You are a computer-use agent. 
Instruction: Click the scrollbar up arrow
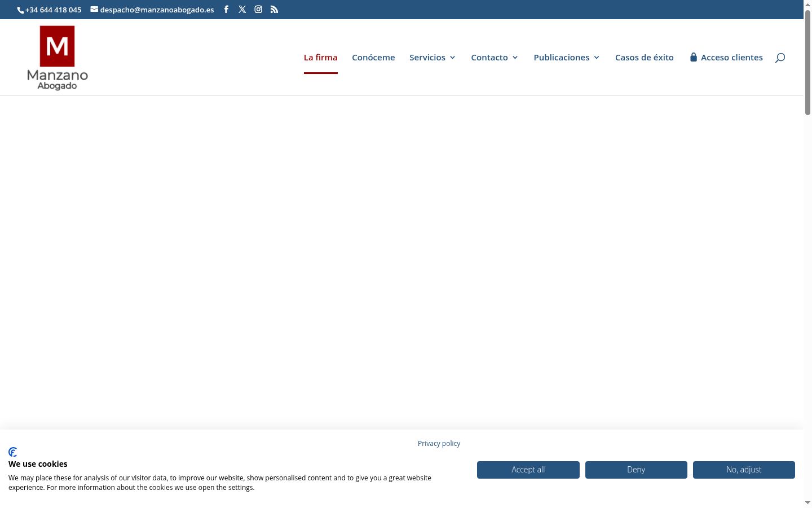click(x=807, y=4)
